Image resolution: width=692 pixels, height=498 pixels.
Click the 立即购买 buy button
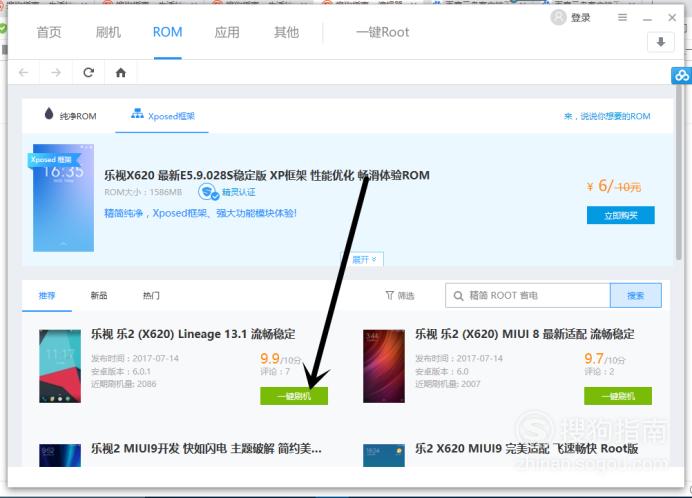(x=621, y=215)
